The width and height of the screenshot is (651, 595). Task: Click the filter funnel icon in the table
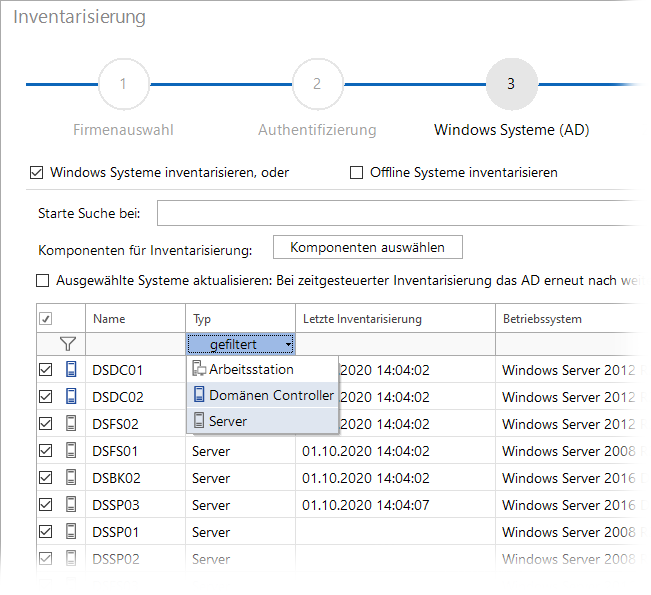(x=68, y=344)
